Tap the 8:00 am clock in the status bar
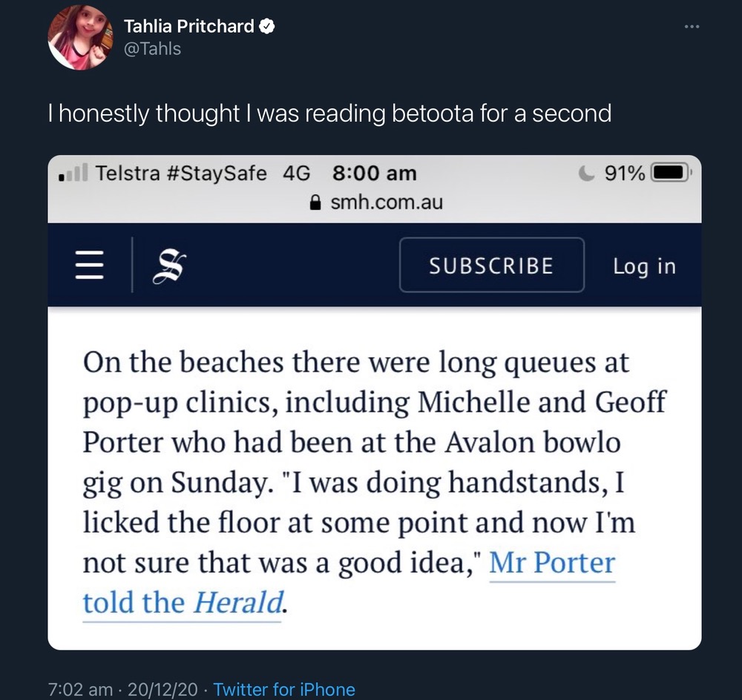Screen dimensions: 742x700 click(x=374, y=174)
